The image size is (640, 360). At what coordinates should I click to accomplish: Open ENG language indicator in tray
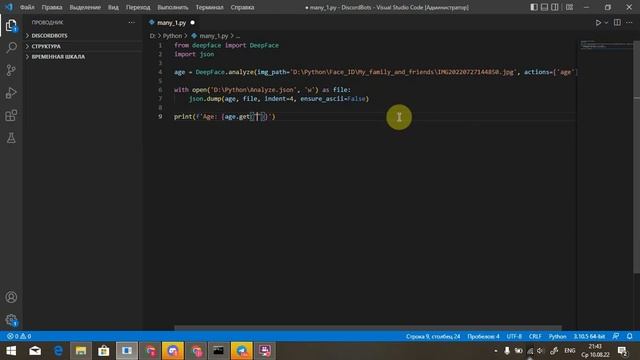tap(569, 351)
